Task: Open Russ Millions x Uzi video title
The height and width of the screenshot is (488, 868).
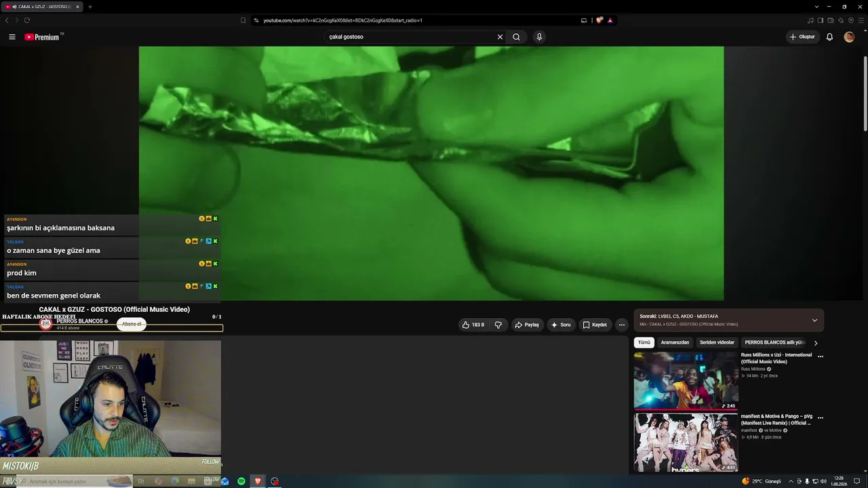Action: [776, 359]
